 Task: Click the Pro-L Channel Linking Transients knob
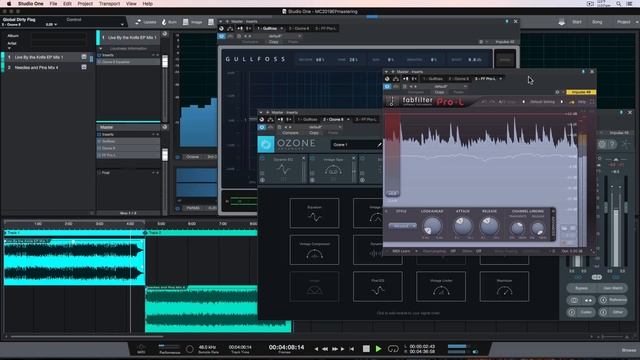pos(518,228)
